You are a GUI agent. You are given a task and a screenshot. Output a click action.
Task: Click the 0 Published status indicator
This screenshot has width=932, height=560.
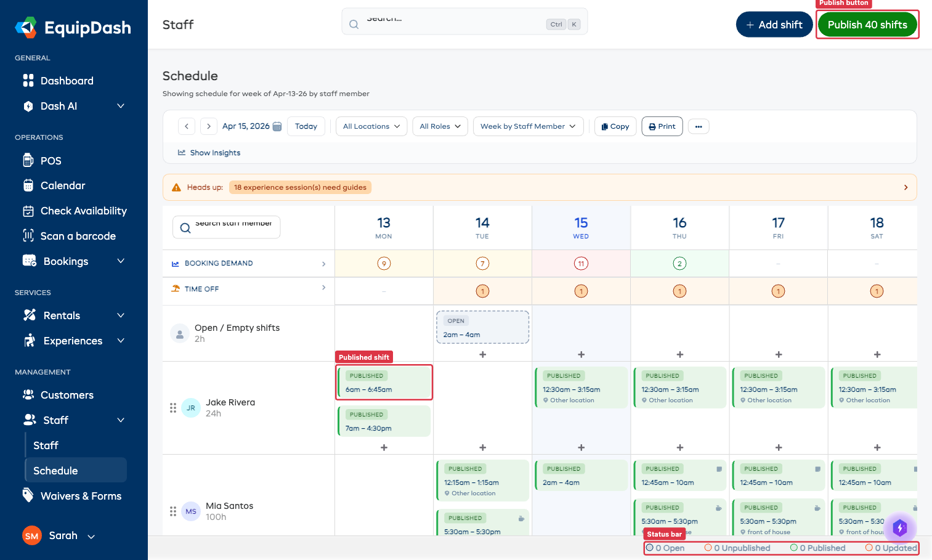[x=818, y=548]
